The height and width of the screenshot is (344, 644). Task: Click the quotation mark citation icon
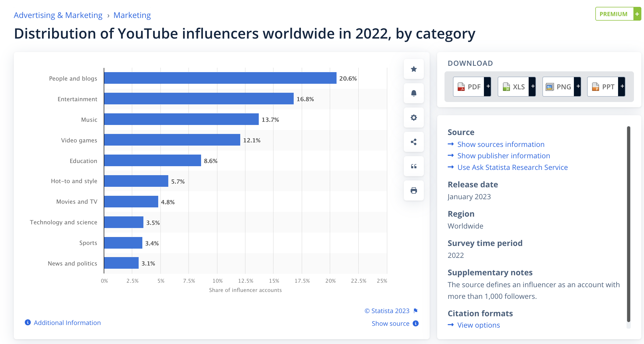point(414,166)
